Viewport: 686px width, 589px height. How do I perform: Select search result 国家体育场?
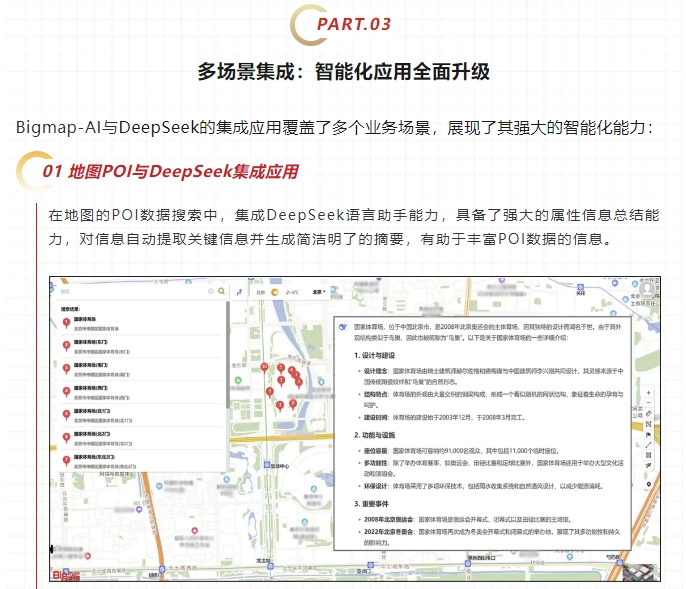tap(142, 324)
